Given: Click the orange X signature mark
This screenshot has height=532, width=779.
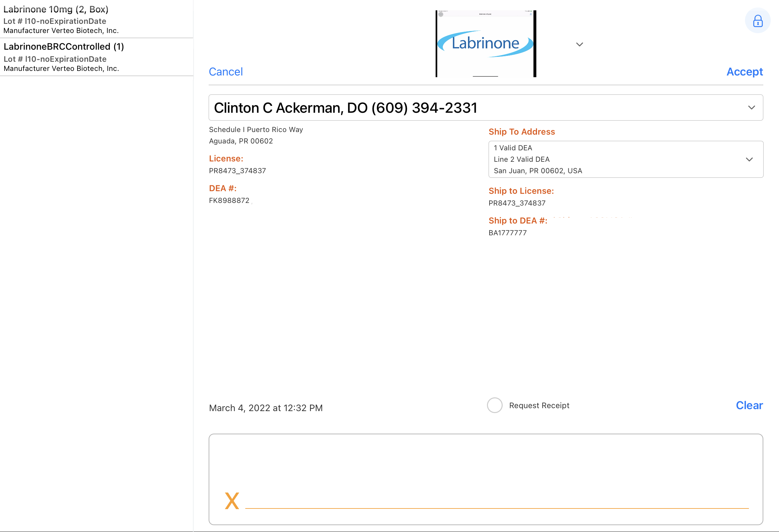Looking at the screenshot, I should [232, 501].
